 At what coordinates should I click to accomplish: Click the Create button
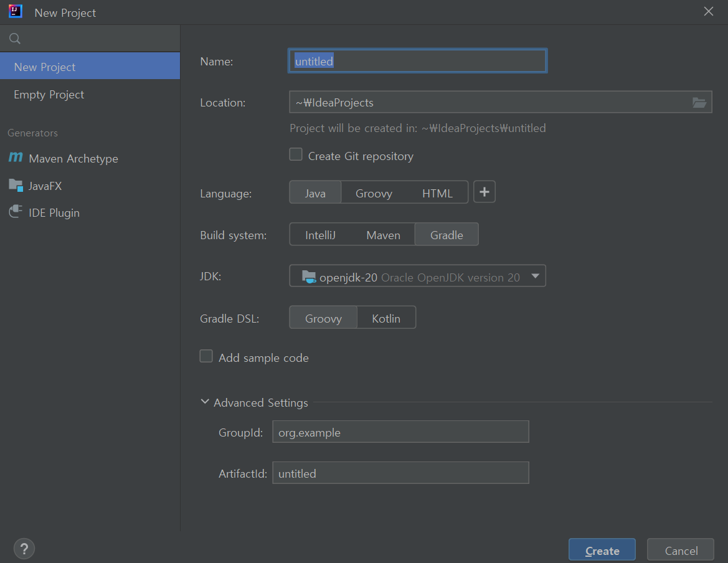pyautogui.click(x=602, y=550)
